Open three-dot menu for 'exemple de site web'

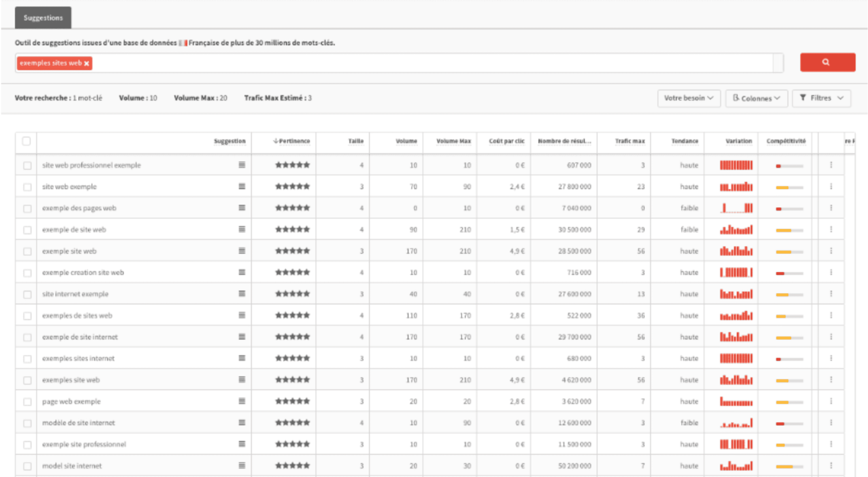click(x=831, y=229)
